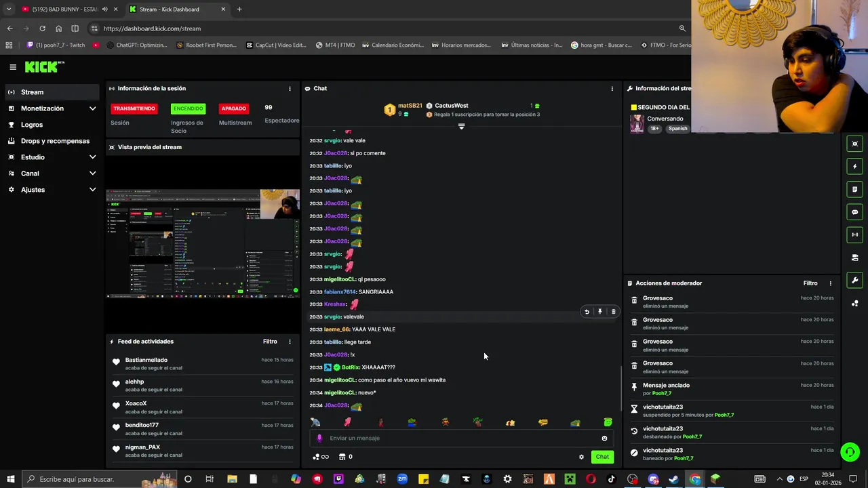This screenshot has width=868, height=488.
Task: Expand the Monetización sidebar menu
Action: [x=52, y=108]
